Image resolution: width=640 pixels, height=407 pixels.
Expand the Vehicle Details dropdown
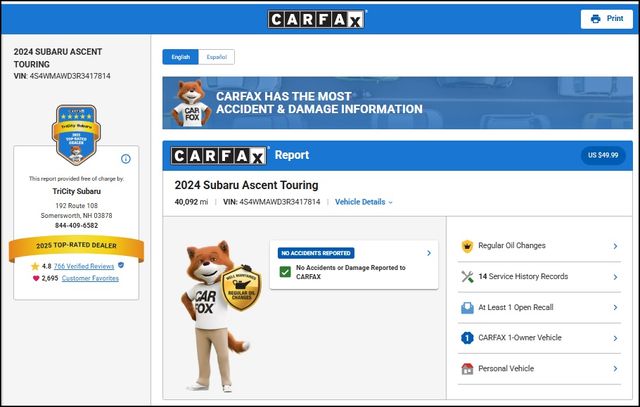[363, 202]
